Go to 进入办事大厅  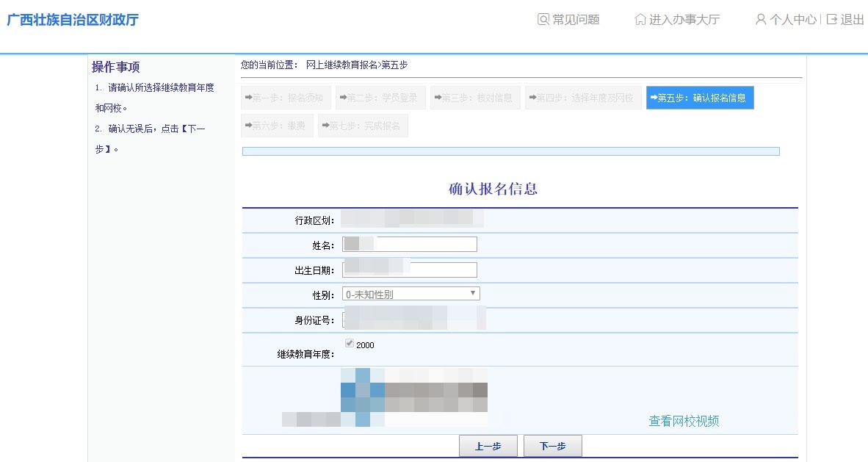click(684, 20)
